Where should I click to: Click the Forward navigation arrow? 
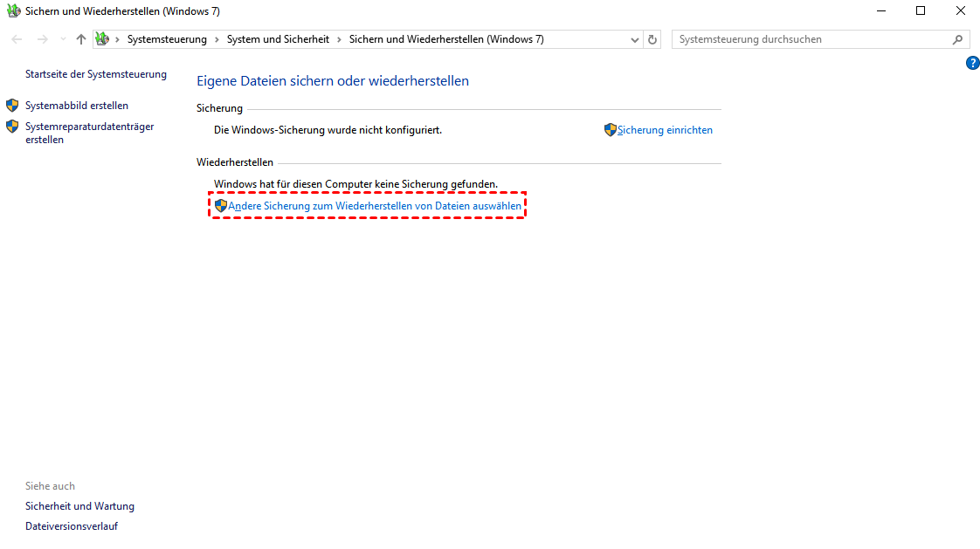42,39
